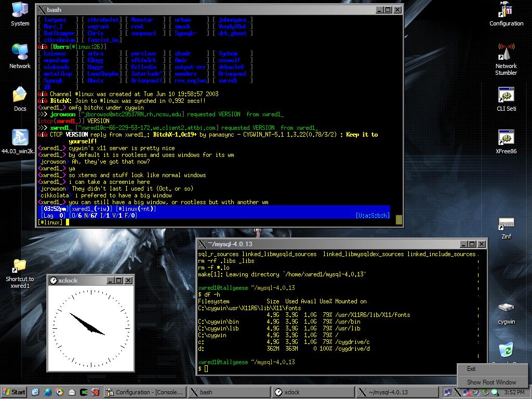This screenshot has height=399, width=532.
Task: Click the green-arrow hardware tray icon
Action: pyautogui.click(x=486, y=392)
